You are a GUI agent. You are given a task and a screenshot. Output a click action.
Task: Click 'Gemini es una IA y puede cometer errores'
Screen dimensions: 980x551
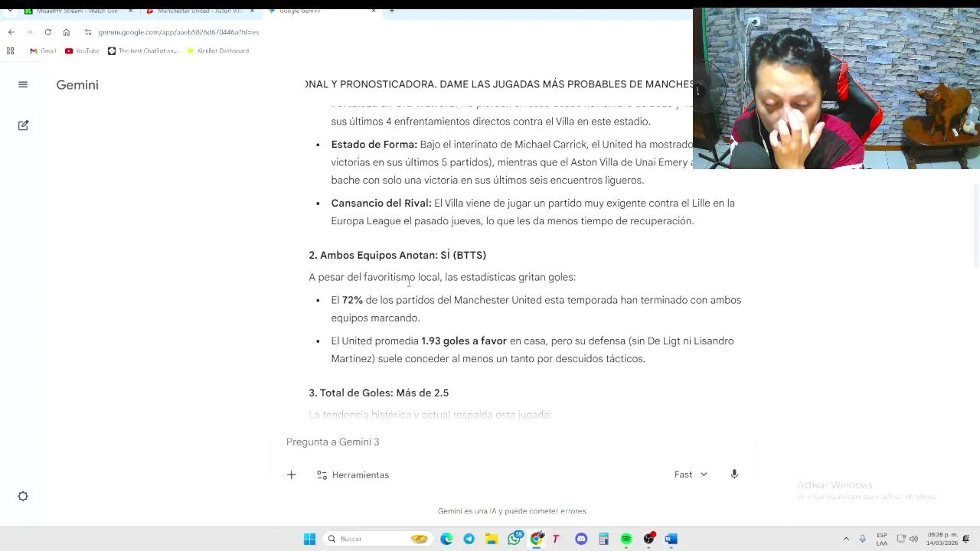(x=512, y=510)
